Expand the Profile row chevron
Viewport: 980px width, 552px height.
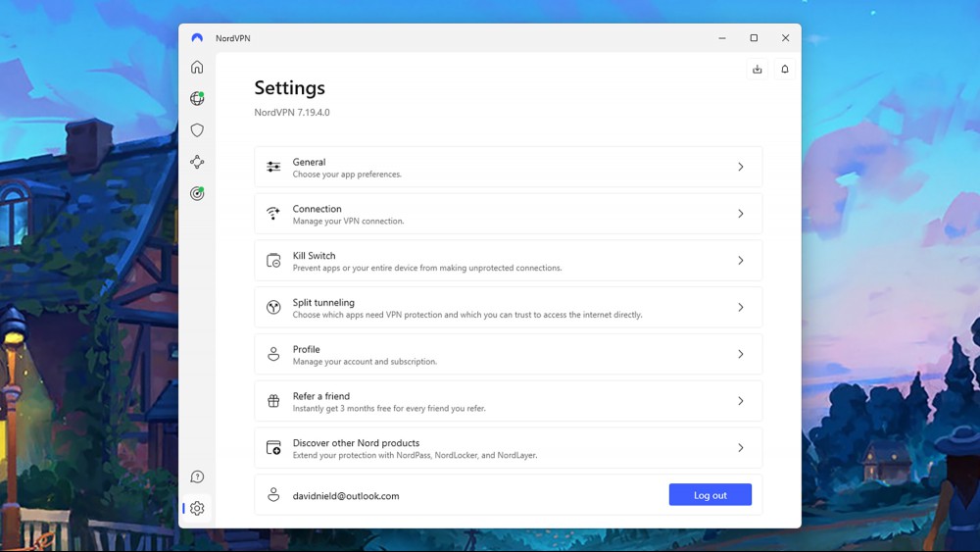(741, 355)
